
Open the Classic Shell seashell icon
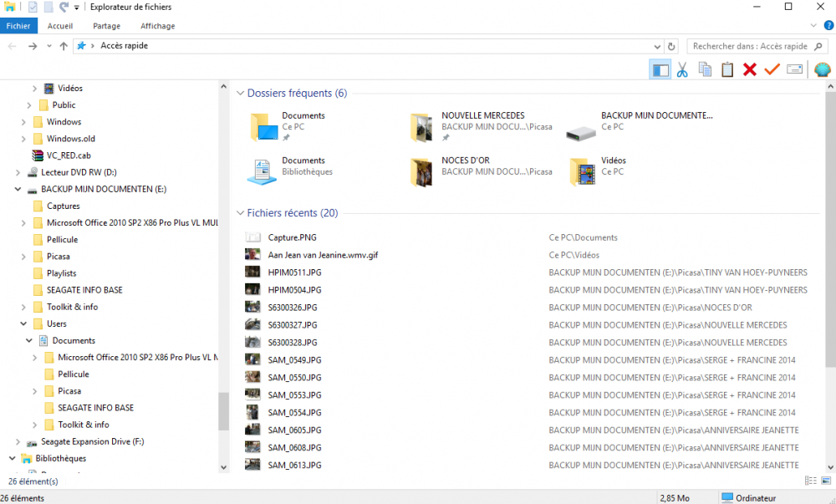pyautogui.click(x=823, y=69)
